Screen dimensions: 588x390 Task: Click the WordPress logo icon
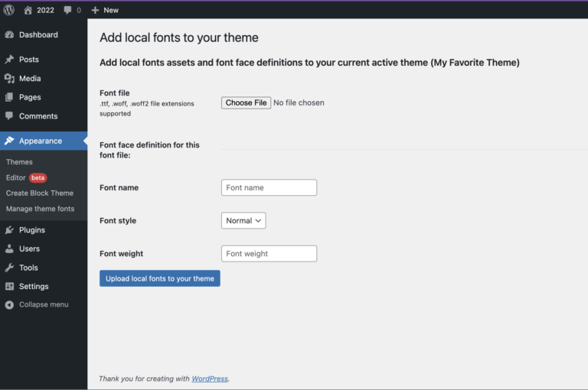coord(9,10)
